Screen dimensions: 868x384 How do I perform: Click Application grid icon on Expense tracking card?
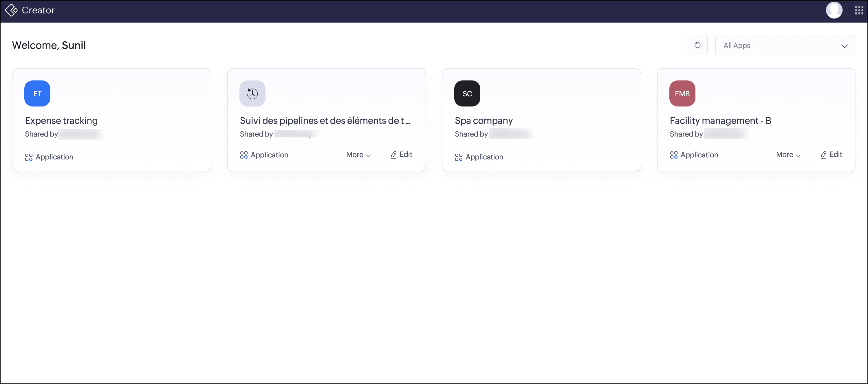click(29, 157)
